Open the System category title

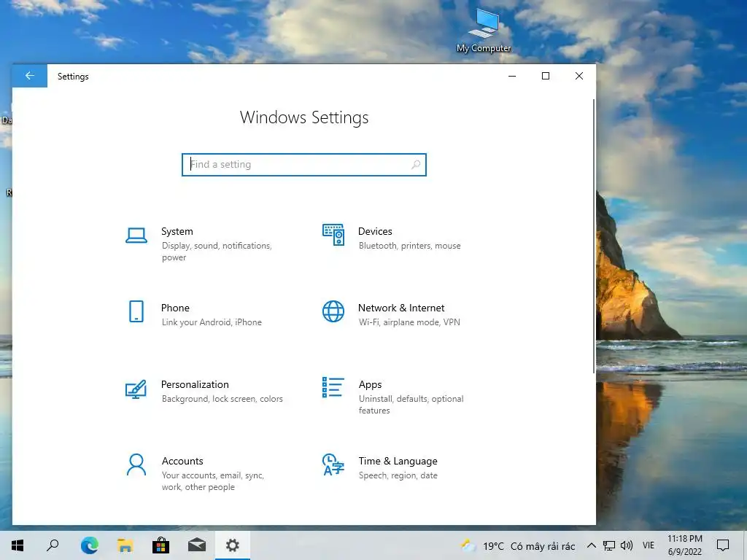click(x=177, y=231)
